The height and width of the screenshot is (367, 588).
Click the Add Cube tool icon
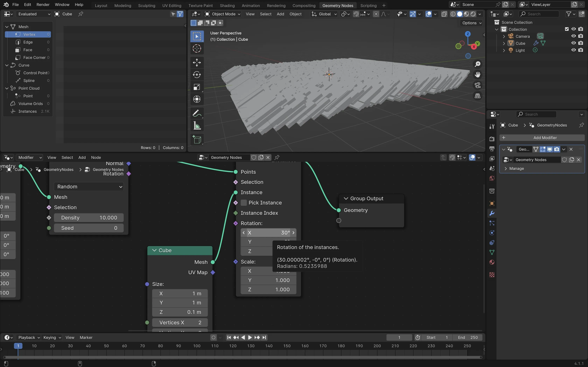[197, 140]
